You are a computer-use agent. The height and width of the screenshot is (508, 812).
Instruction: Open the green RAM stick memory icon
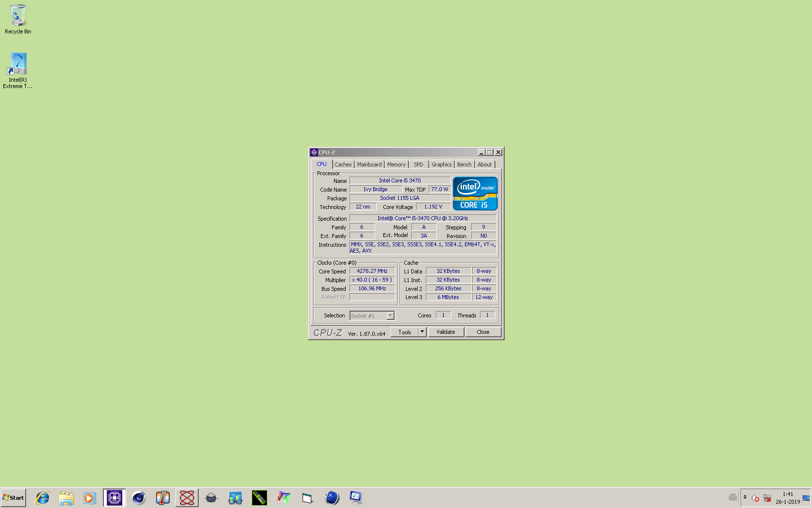click(260, 497)
